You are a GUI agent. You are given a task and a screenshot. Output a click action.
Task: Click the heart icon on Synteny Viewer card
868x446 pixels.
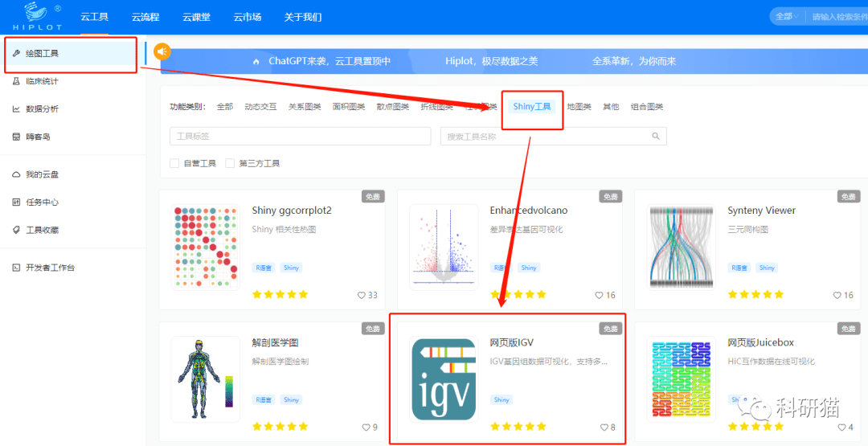click(837, 295)
